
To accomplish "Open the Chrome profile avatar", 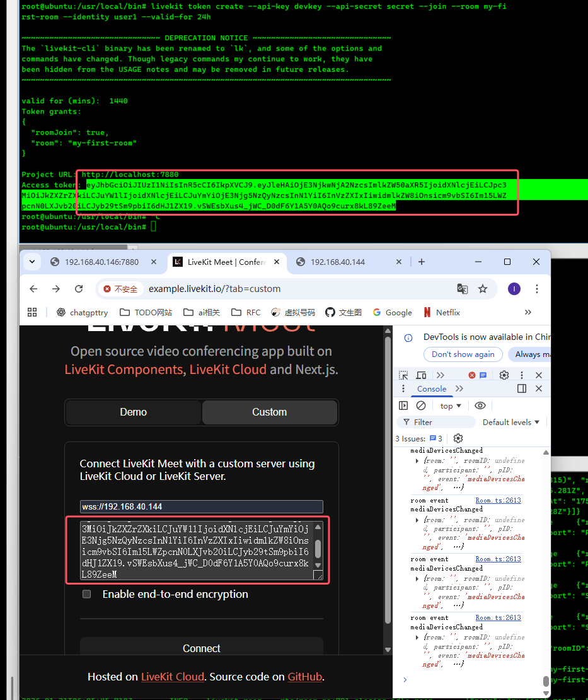I will click(x=514, y=289).
